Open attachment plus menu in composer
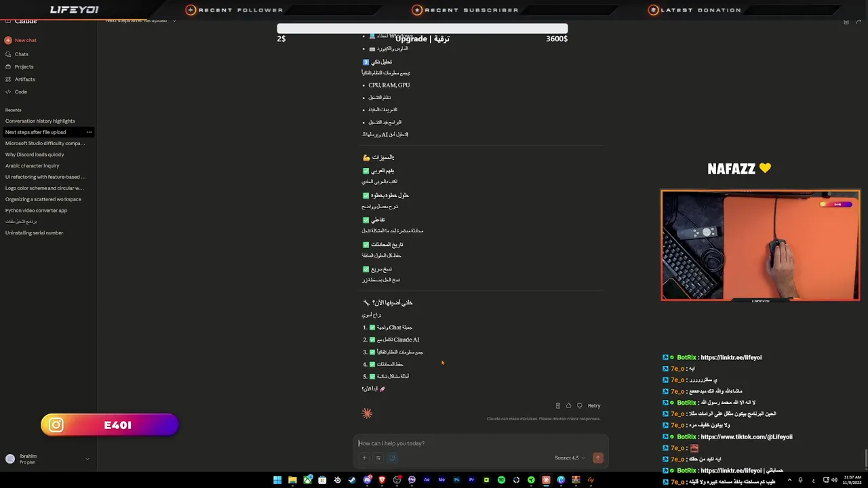Viewport: 868px width, 488px height. tap(364, 457)
